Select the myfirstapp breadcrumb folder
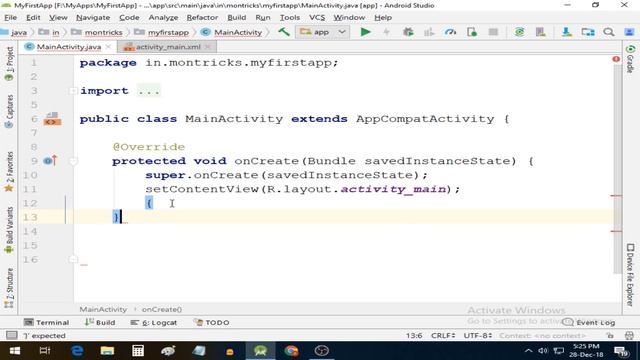 pyautogui.click(x=162, y=32)
